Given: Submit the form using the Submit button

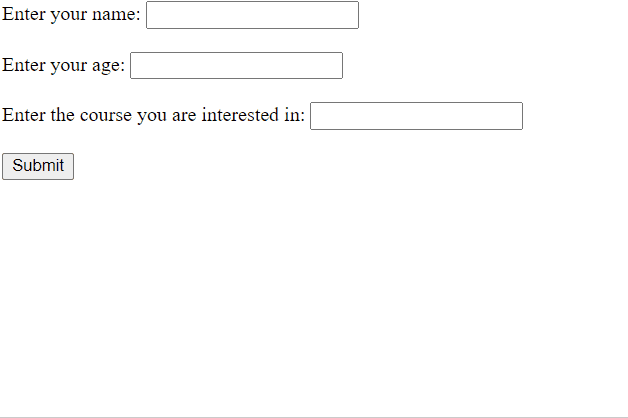Looking at the screenshot, I should point(38,166).
